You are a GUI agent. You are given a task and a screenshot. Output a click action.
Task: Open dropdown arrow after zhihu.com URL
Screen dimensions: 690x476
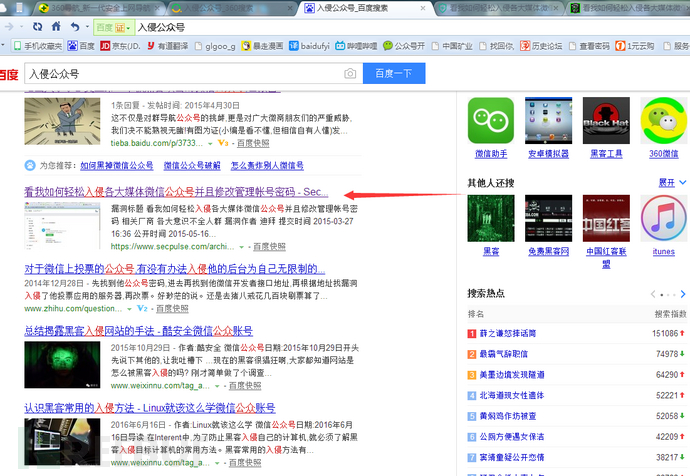(x=129, y=309)
